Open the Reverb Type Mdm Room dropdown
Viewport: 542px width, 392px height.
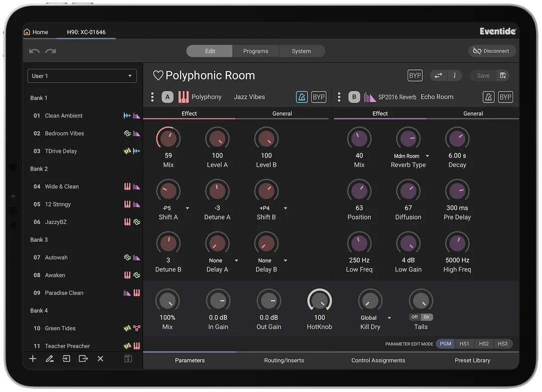(428, 156)
